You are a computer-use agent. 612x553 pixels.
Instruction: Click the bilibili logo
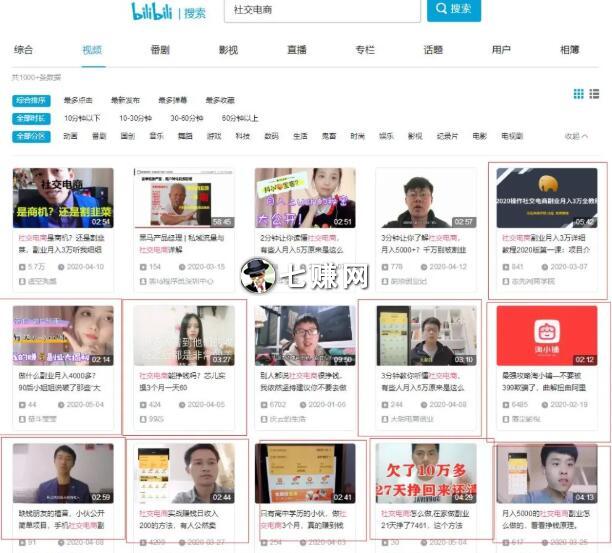(152, 11)
